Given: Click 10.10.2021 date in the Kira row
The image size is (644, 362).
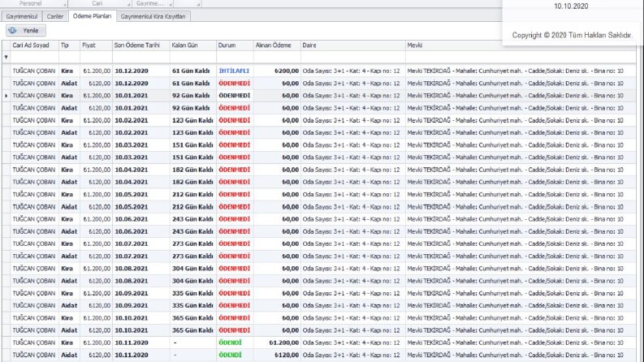Looking at the screenshot, I should point(132,318).
